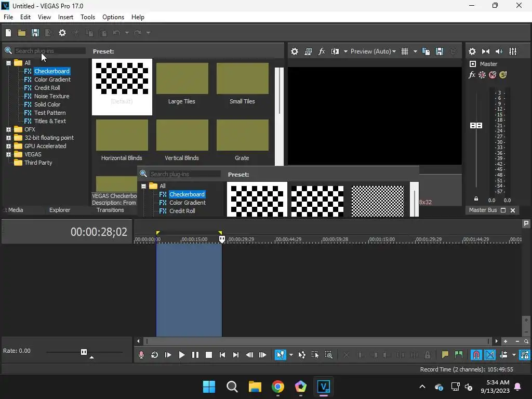
Task: Insert region icon in timeline toolbar
Action: pyautogui.click(x=458, y=355)
